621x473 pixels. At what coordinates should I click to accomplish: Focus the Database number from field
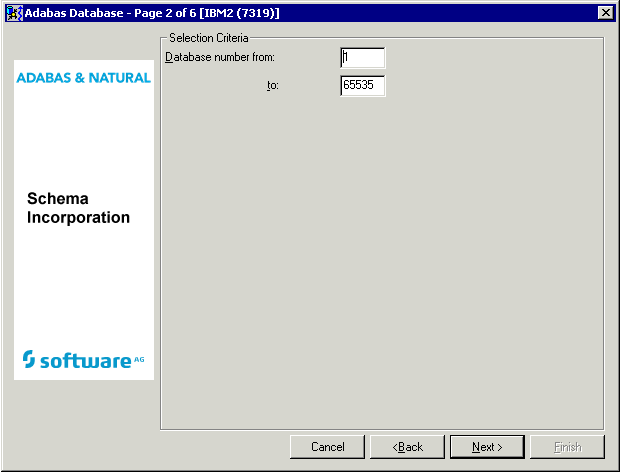pyautogui.click(x=362, y=58)
